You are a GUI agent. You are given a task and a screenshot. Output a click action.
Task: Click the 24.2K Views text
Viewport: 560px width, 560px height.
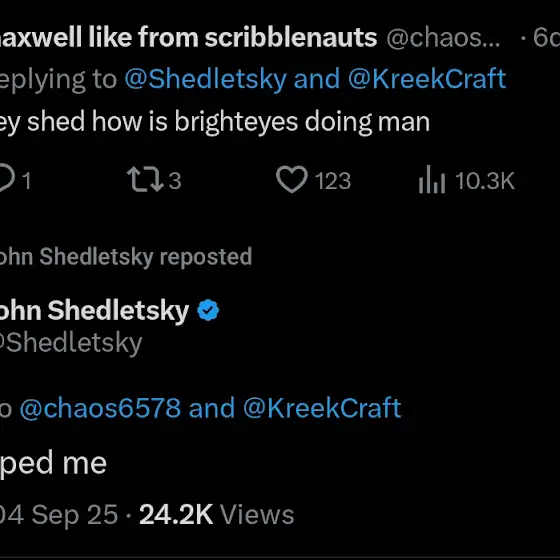tap(216, 515)
